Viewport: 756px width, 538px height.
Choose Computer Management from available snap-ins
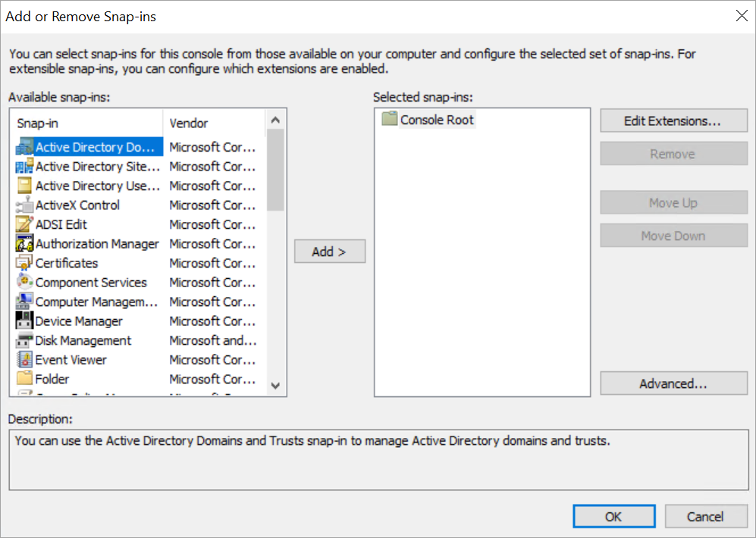(x=96, y=302)
